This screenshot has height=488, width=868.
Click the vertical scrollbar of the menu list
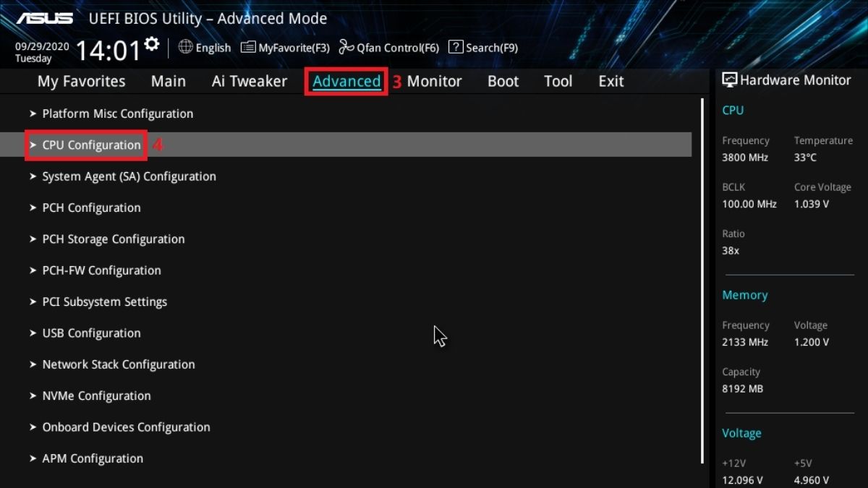tap(702, 281)
